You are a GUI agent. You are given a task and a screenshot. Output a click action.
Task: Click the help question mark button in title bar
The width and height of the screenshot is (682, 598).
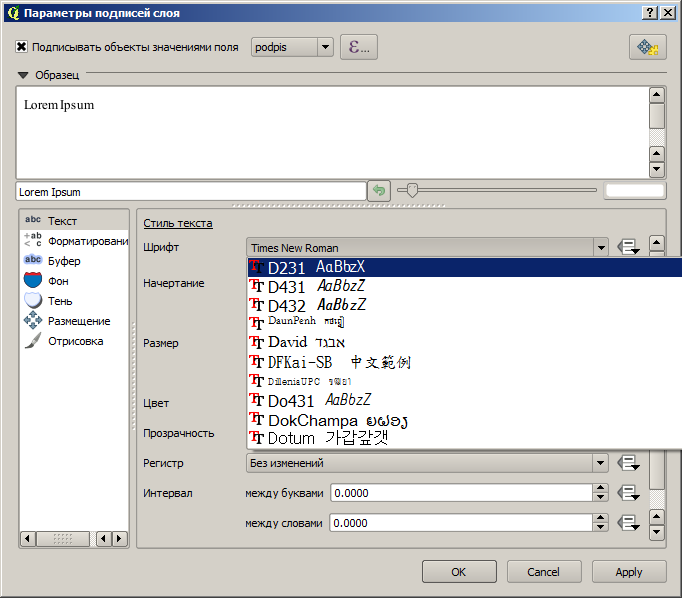pyautogui.click(x=650, y=11)
